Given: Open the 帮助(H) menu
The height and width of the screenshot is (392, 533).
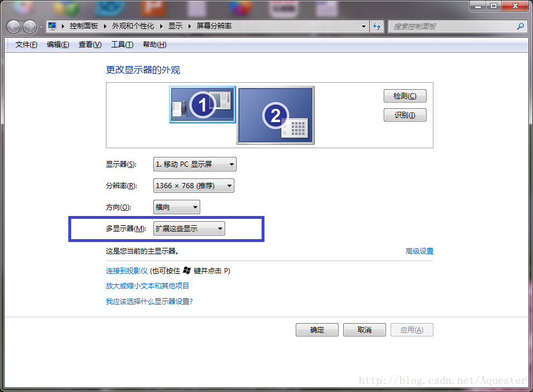Looking at the screenshot, I should [155, 45].
